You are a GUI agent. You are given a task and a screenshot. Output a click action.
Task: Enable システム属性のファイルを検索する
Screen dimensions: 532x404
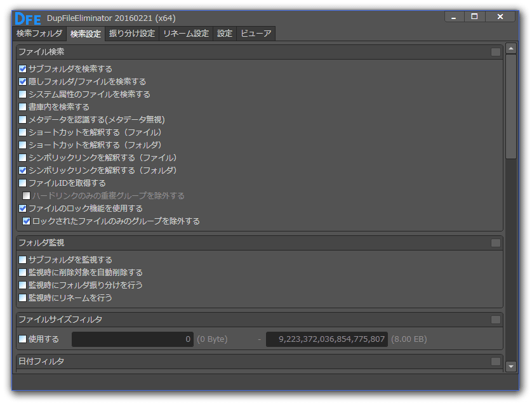click(23, 94)
